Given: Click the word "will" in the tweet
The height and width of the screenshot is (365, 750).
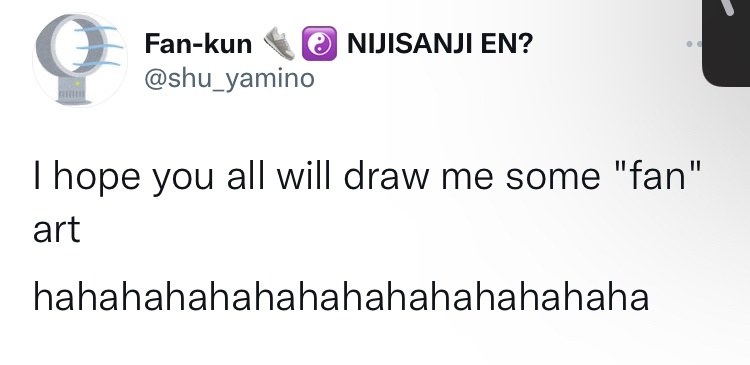Looking at the screenshot, I should click(x=304, y=176).
